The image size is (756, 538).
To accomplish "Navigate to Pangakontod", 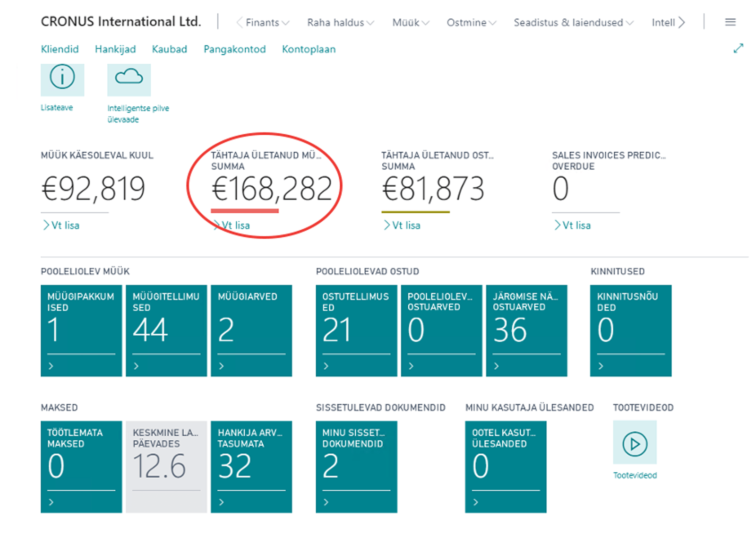I will (235, 49).
